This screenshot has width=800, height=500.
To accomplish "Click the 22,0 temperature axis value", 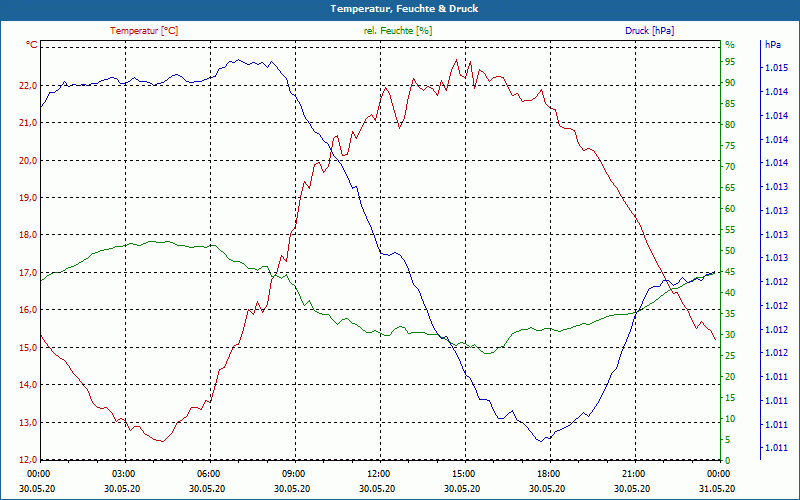I will click(x=28, y=86).
